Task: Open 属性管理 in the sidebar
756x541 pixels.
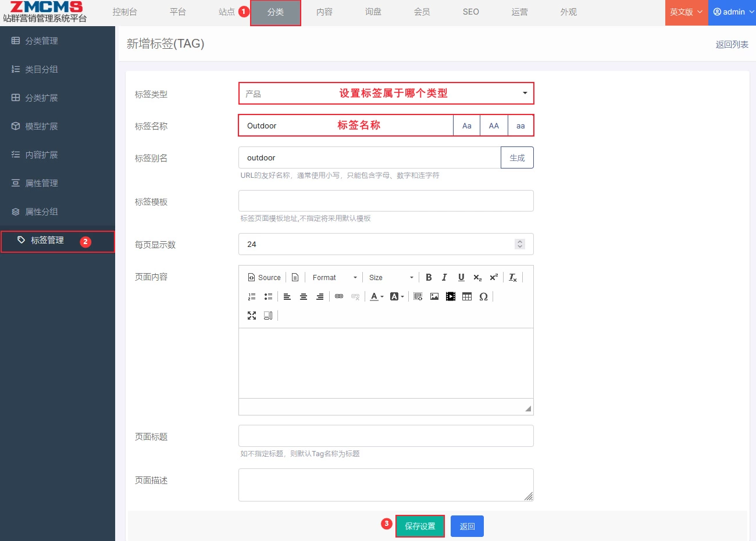Action: click(x=58, y=184)
